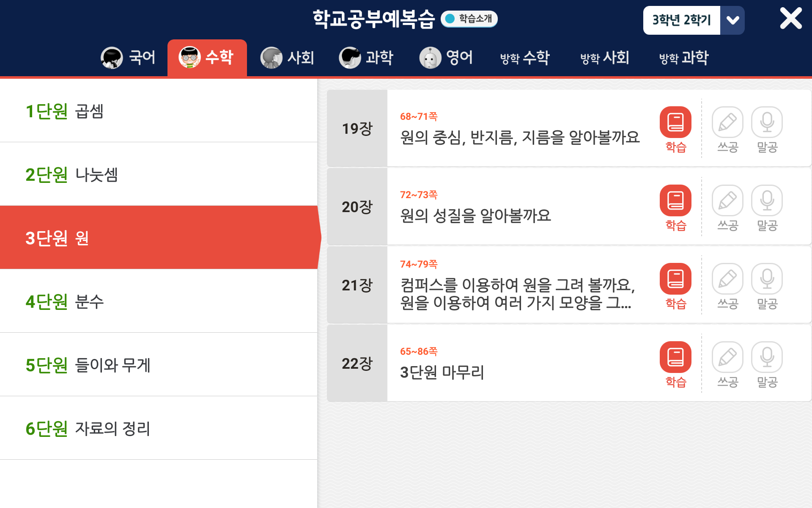Tap the 쓰공 pencil icon for 19장
The height and width of the screenshot is (508, 812).
click(727, 122)
